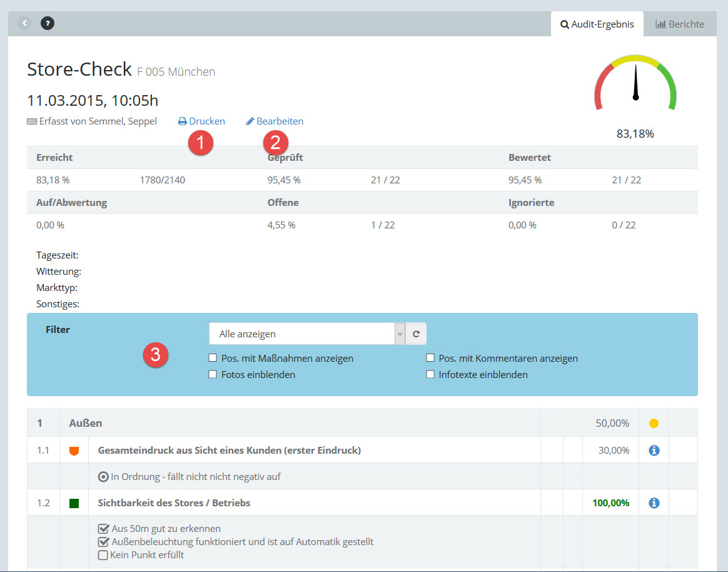
Task: Click the yellow status dot for Außen
Action: [654, 424]
